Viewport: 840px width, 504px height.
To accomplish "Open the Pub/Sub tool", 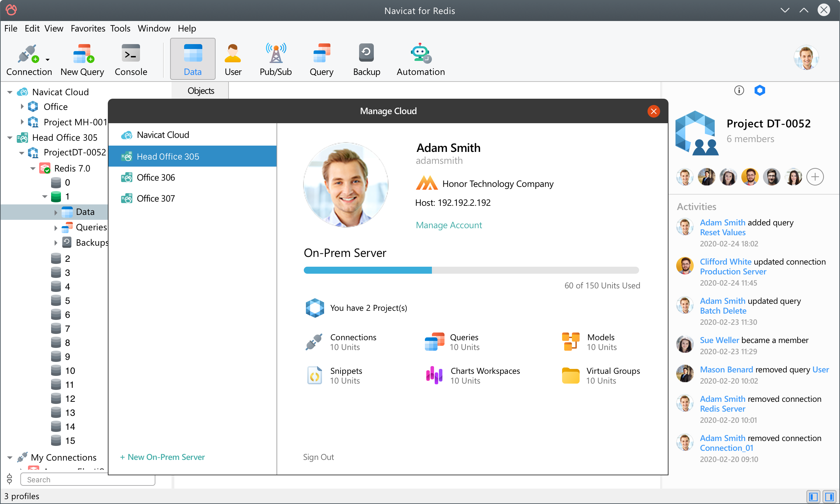I will coord(276,59).
